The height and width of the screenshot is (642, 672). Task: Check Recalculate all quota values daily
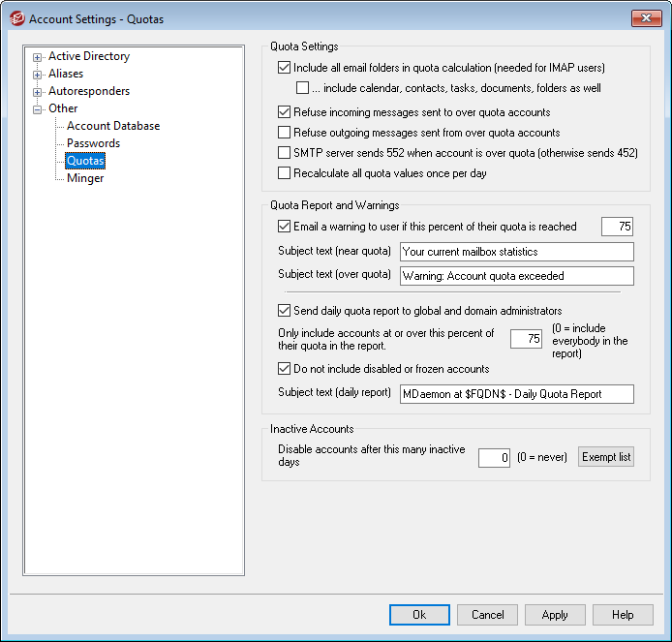[284, 173]
